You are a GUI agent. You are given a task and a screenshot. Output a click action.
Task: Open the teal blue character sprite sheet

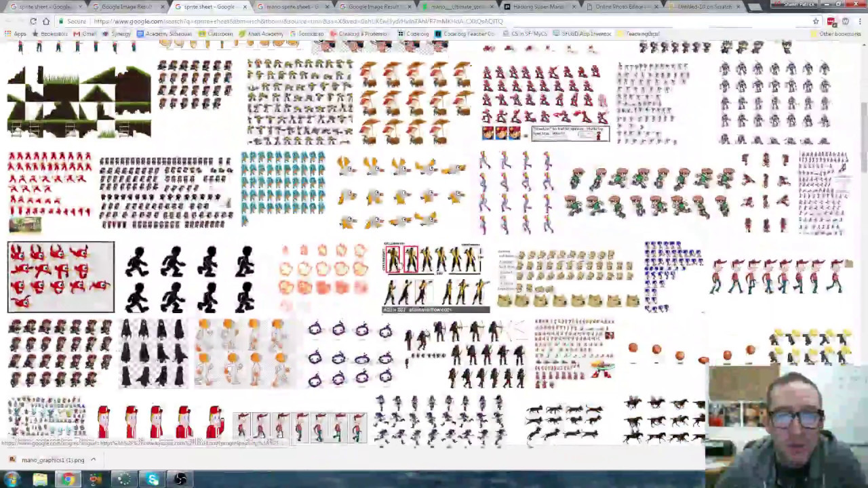point(283,188)
